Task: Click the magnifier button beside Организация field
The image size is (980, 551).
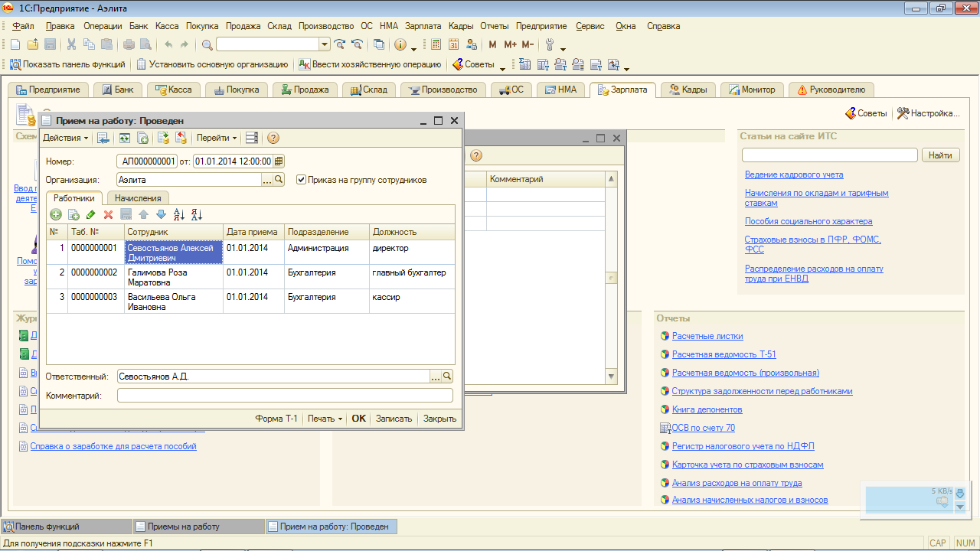Action: click(279, 180)
